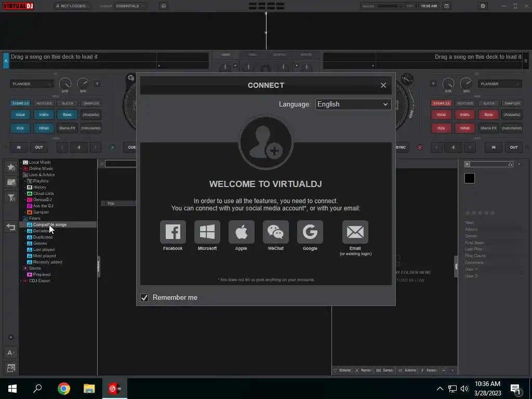
Task: Open left deck Flanger effect dropdown
Action: point(32,84)
